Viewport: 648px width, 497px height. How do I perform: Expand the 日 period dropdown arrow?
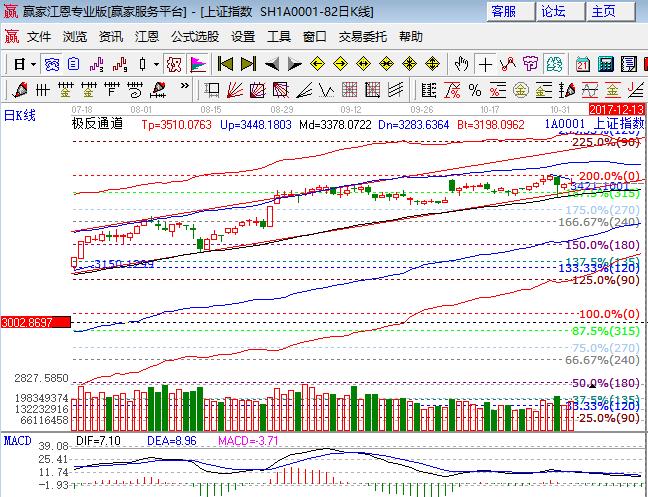coord(33,63)
